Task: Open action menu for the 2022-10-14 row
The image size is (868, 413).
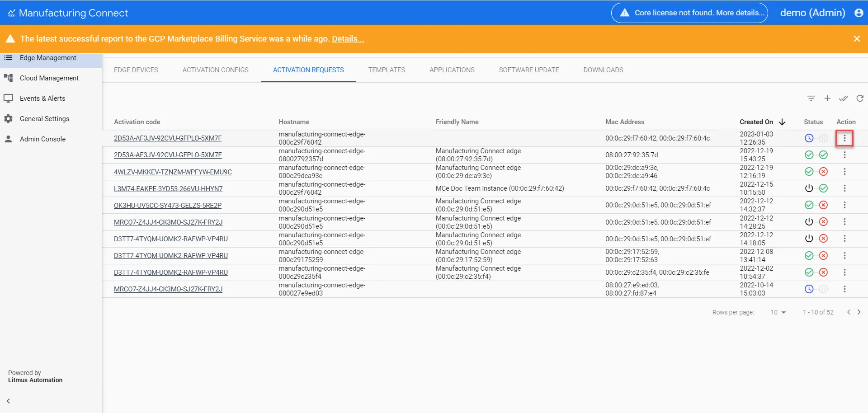Action: click(844, 289)
